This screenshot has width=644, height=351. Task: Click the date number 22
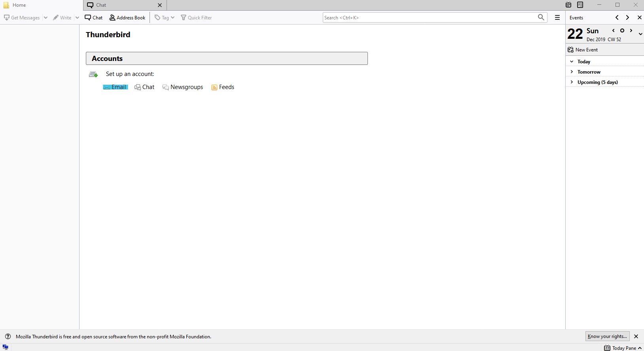point(575,34)
